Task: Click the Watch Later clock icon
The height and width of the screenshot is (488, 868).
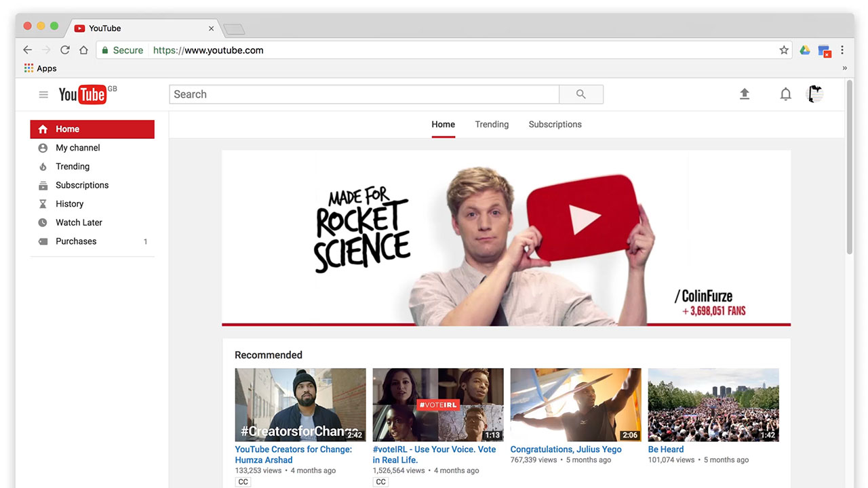Action: click(43, 222)
